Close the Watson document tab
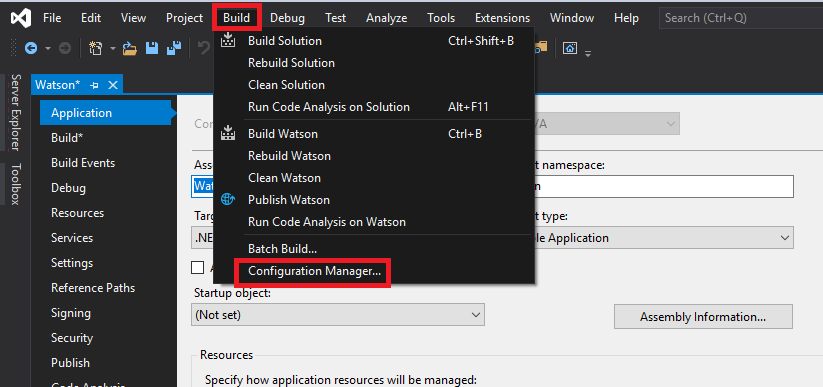Image resolution: width=823 pixels, height=387 pixels. [112, 85]
